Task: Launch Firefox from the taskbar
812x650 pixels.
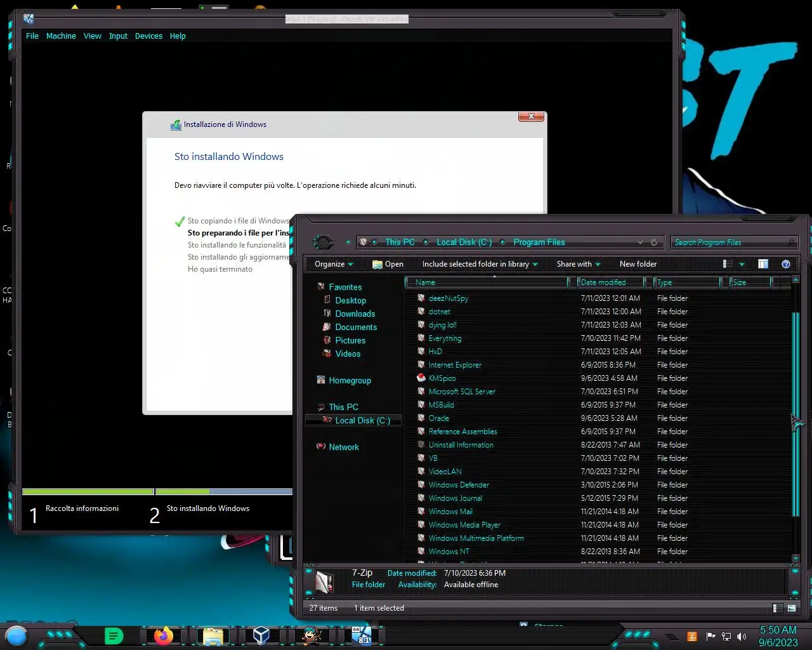Action: [x=164, y=635]
